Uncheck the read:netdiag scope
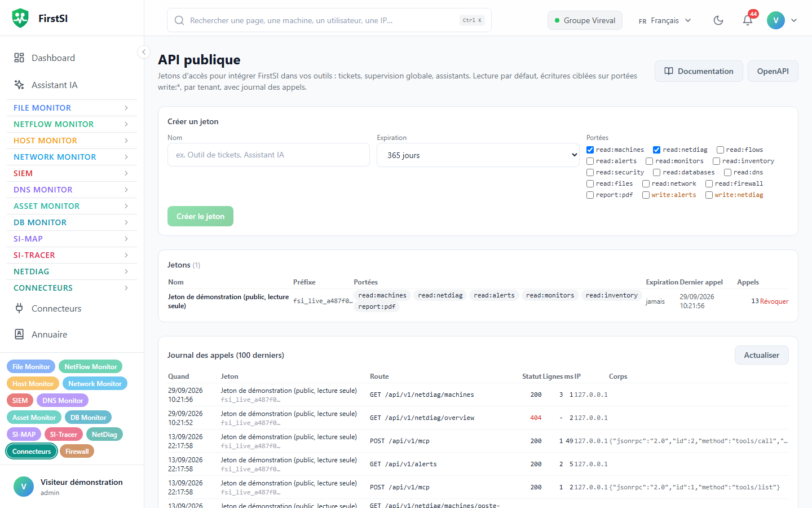 (657, 150)
